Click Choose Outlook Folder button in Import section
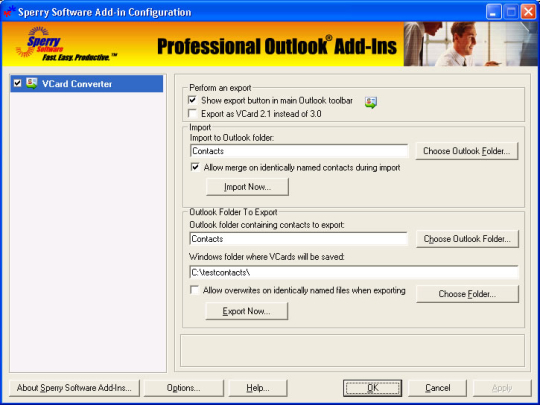The image size is (540, 405). (467, 151)
